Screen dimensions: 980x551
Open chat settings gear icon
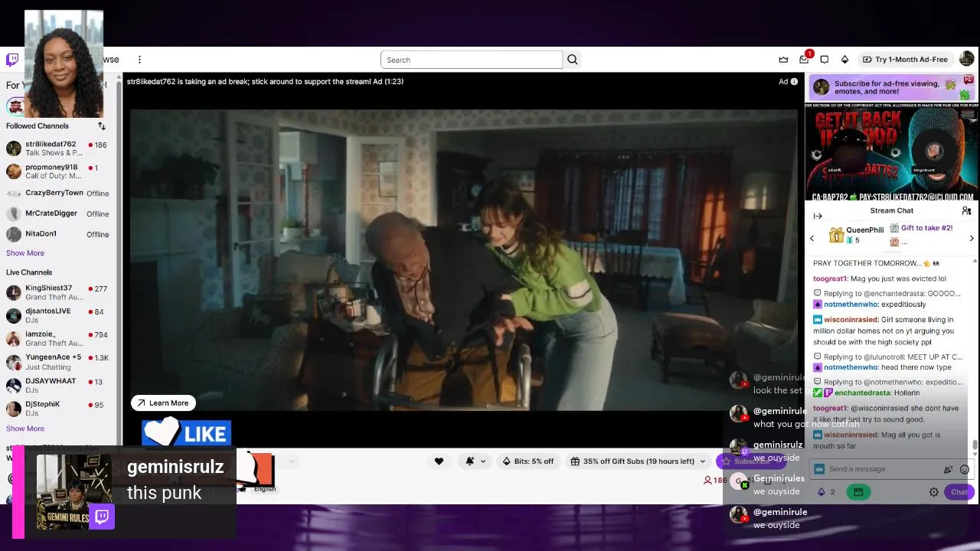934,492
